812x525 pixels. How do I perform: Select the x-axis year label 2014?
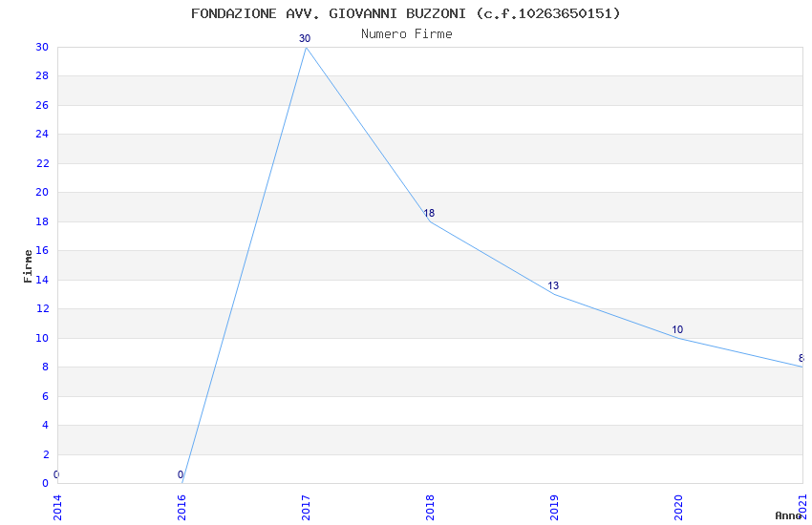coord(57,508)
